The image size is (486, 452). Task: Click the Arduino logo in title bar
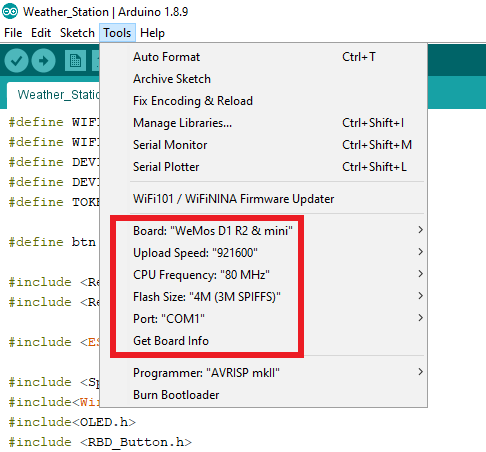coord(10,12)
